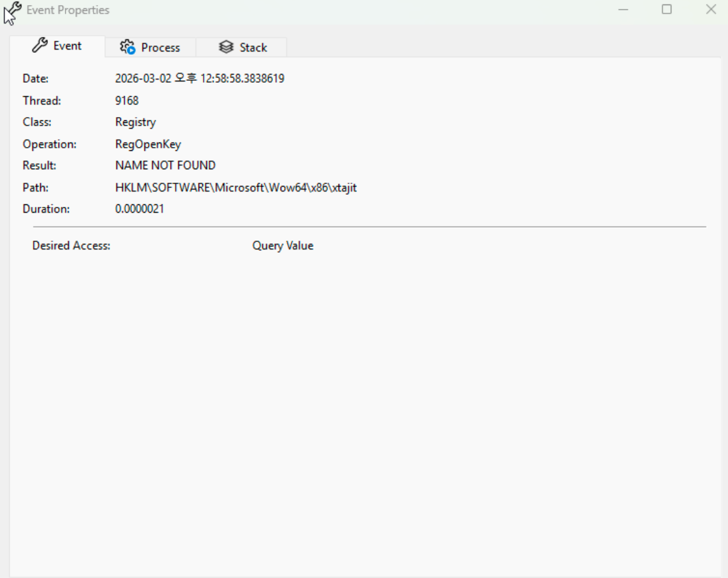Click the HKLM registry path value
The image size is (728, 578).
235,188
